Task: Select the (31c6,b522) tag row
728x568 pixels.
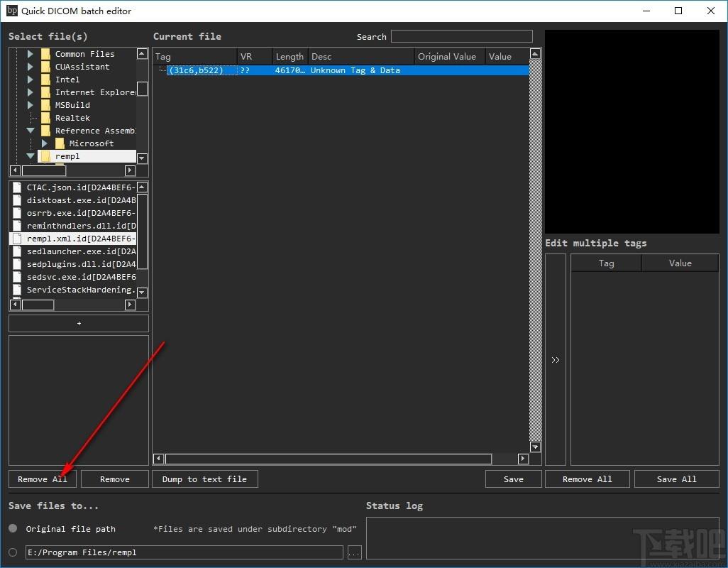Action: pos(341,70)
